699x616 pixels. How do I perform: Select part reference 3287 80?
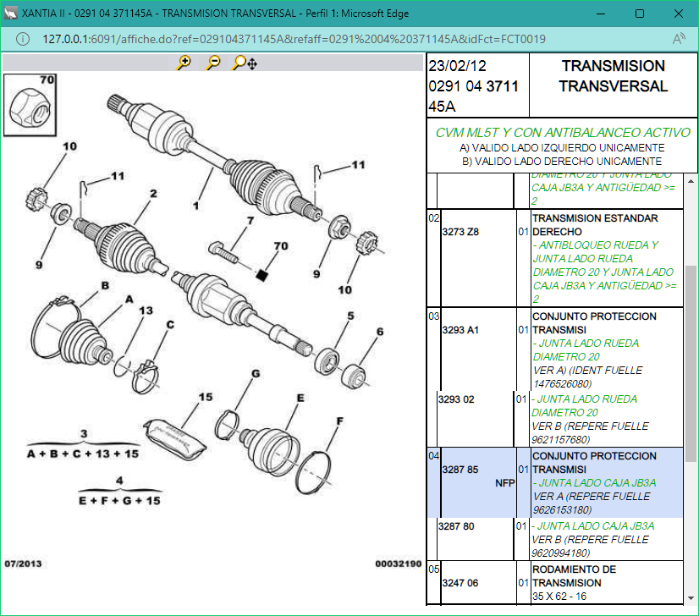coord(456,526)
